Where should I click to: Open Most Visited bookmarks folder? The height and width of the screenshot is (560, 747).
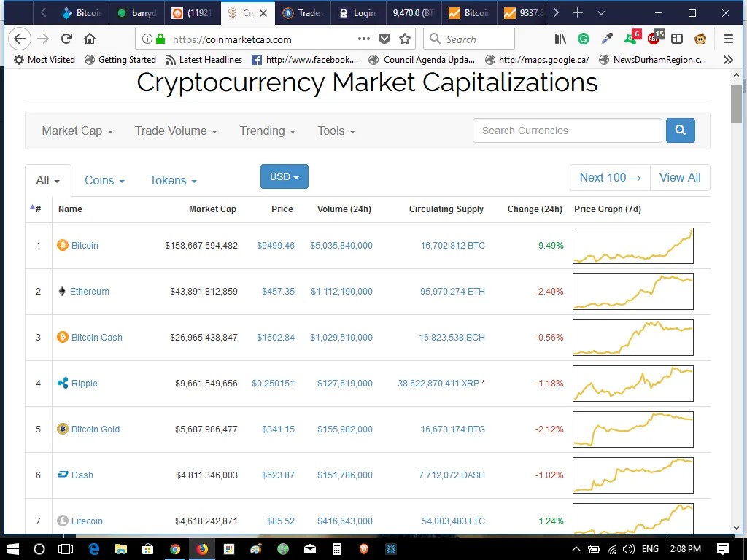[x=44, y=60]
